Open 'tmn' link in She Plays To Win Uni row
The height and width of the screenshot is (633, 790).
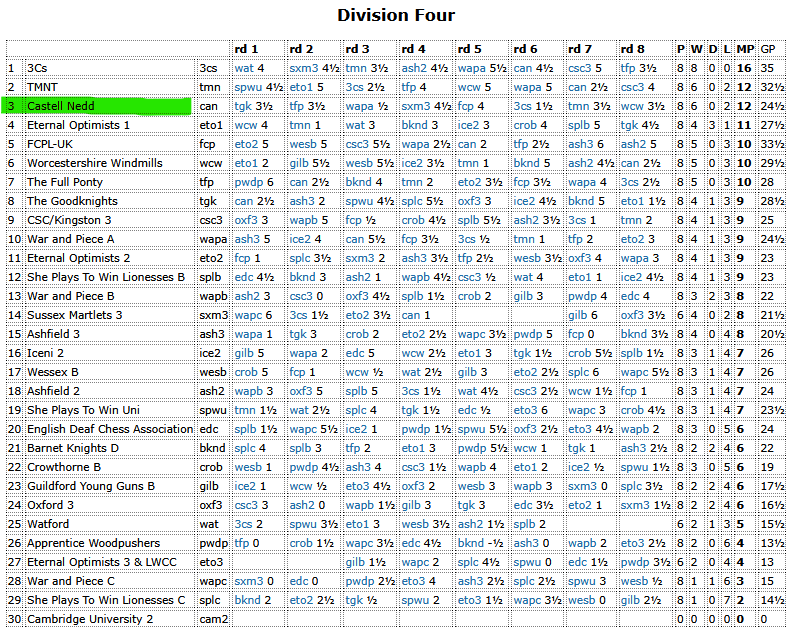tap(244, 410)
